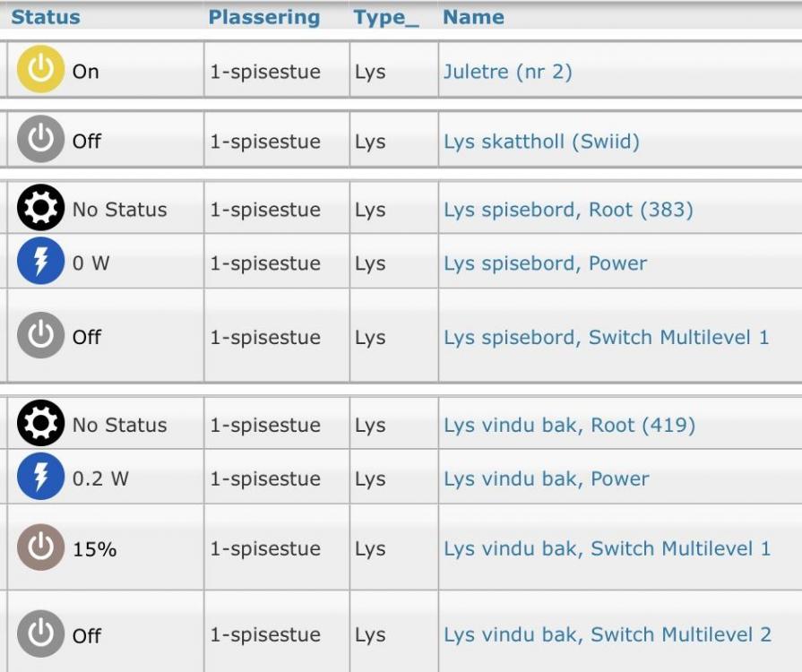
Task: Click the Lys vindu bak, Power link
Action: click(547, 478)
